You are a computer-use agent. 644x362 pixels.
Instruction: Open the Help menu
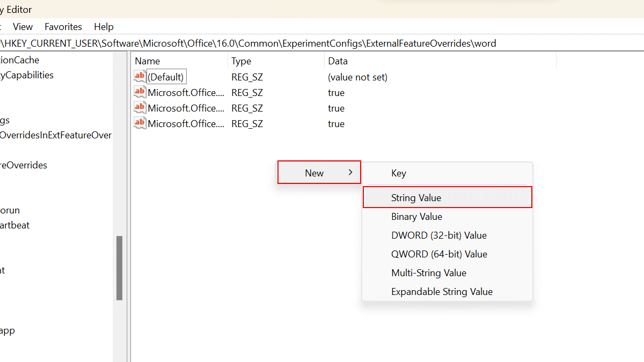coord(104,26)
